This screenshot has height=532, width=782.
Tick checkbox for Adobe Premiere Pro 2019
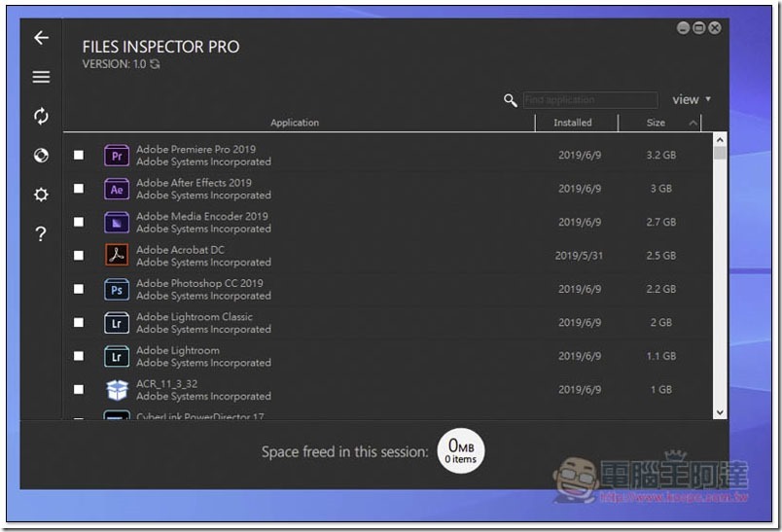(79, 155)
